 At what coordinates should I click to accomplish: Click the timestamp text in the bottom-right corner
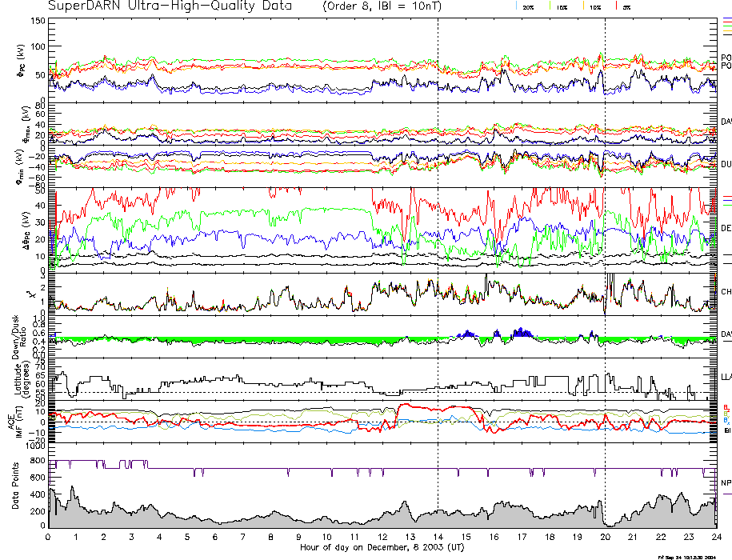(x=686, y=557)
